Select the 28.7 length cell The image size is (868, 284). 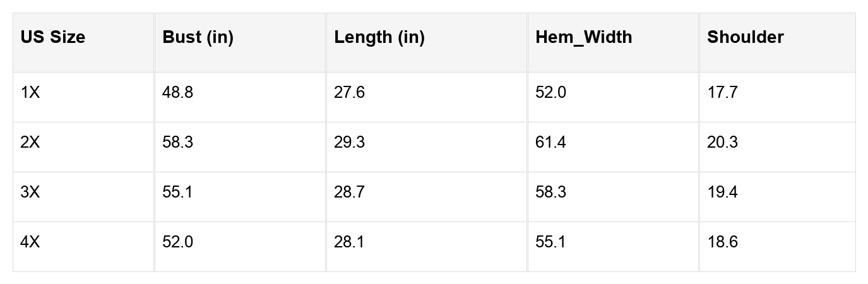349,192
